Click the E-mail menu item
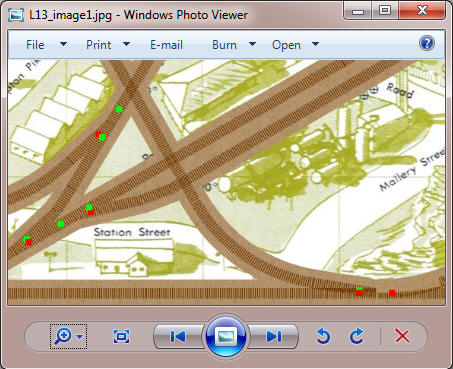The image size is (453, 369). (166, 45)
